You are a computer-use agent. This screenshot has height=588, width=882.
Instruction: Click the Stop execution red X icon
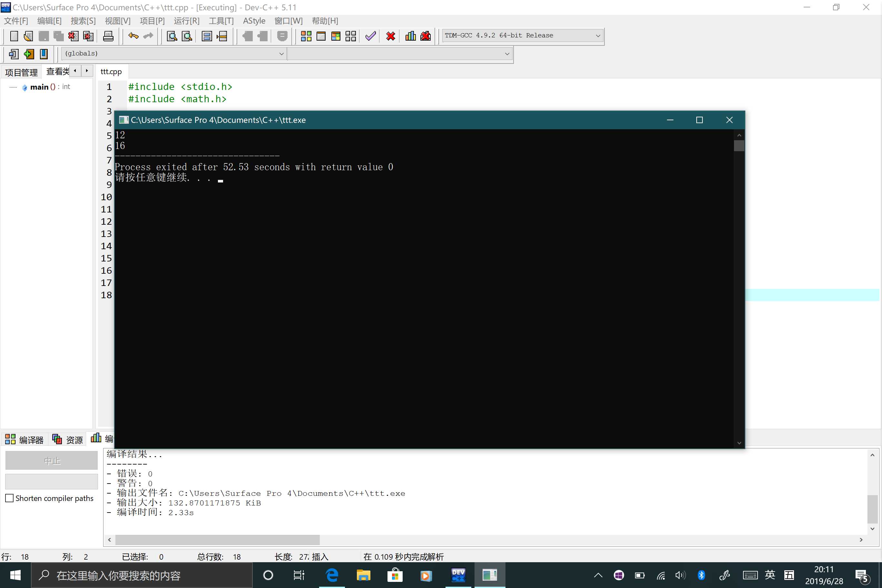391,36
